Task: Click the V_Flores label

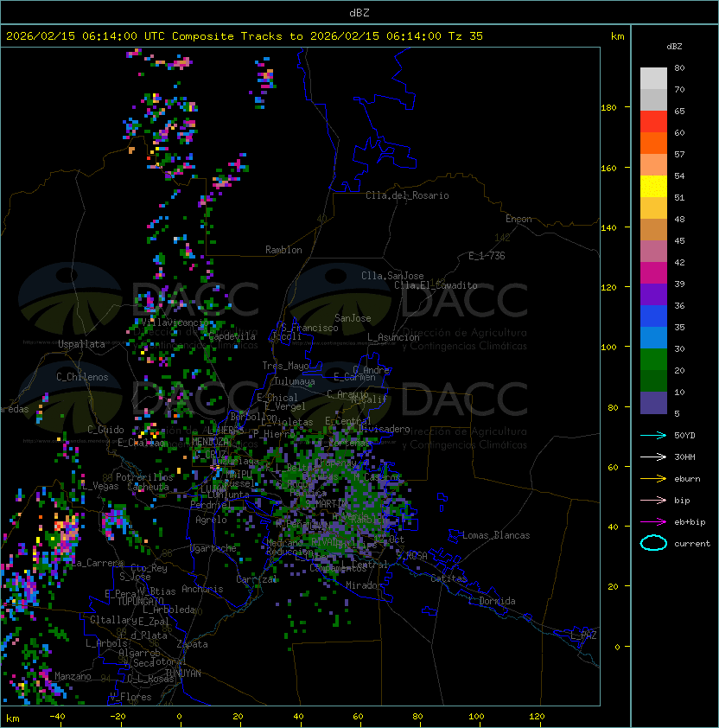Action: click(130, 697)
